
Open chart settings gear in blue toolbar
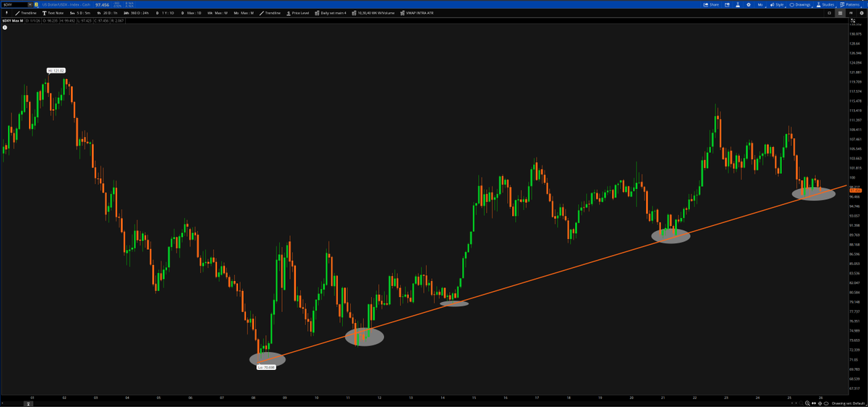coord(749,4)
